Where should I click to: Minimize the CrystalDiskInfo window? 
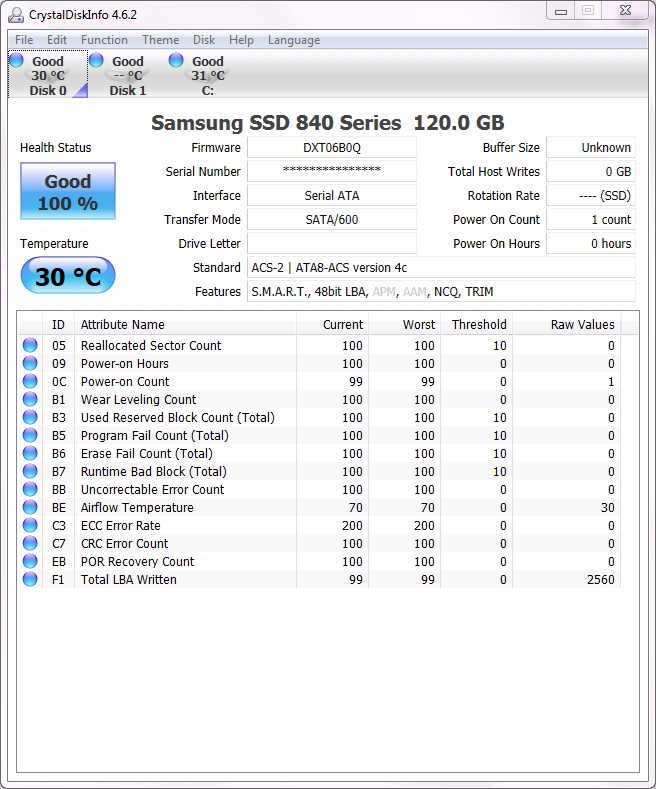coord(561,11)
